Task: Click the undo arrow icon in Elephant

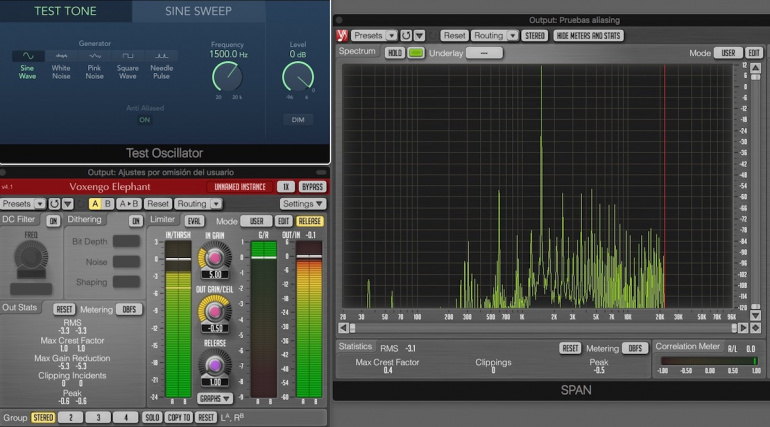Action: [x=54, y=204]
